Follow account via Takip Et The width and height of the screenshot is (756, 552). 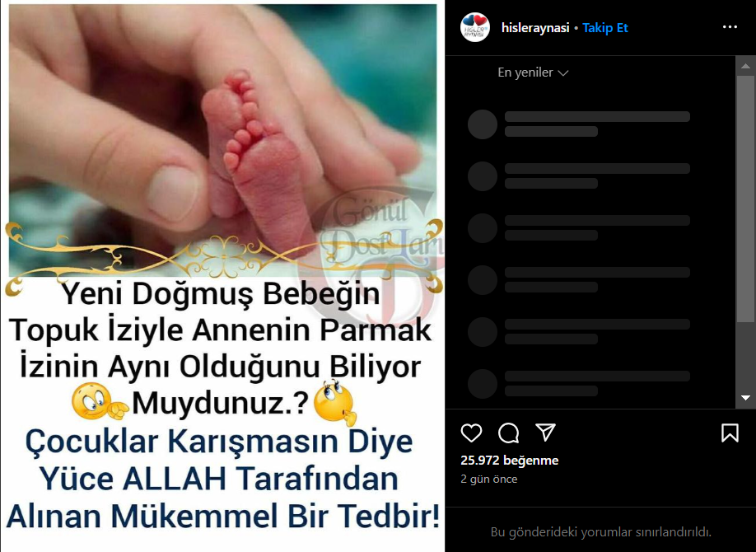605,28
